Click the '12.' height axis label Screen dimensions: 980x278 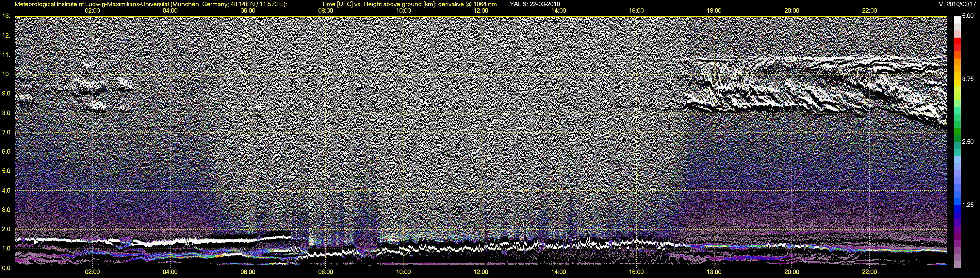(x=7, y=35)
